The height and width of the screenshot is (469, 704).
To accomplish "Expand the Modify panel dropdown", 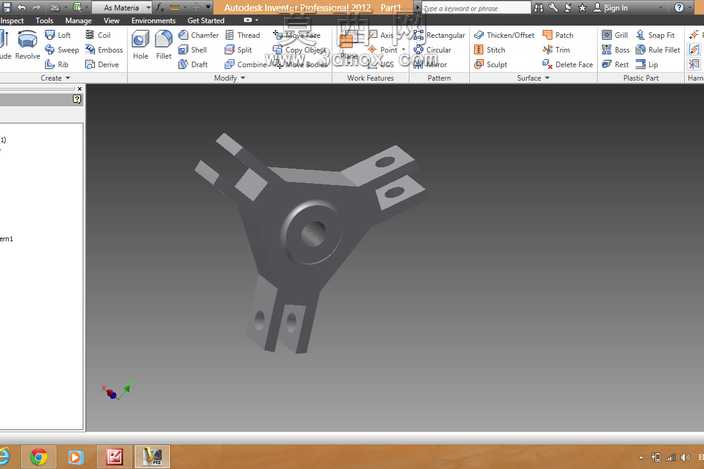I will (229, 78).
